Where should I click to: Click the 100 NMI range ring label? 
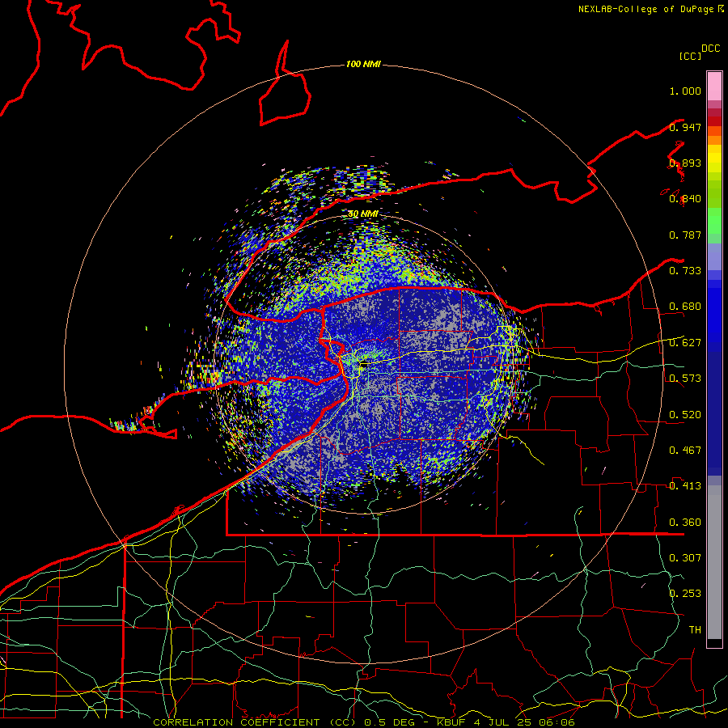coord(363,64)
